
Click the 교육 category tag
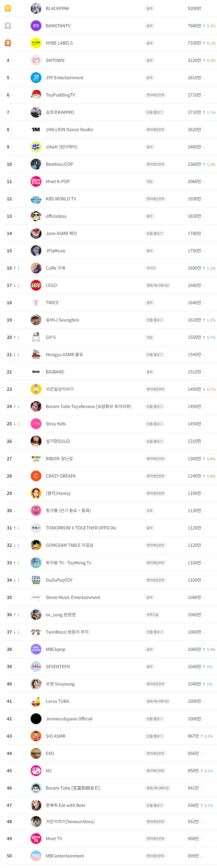point(150,511)
